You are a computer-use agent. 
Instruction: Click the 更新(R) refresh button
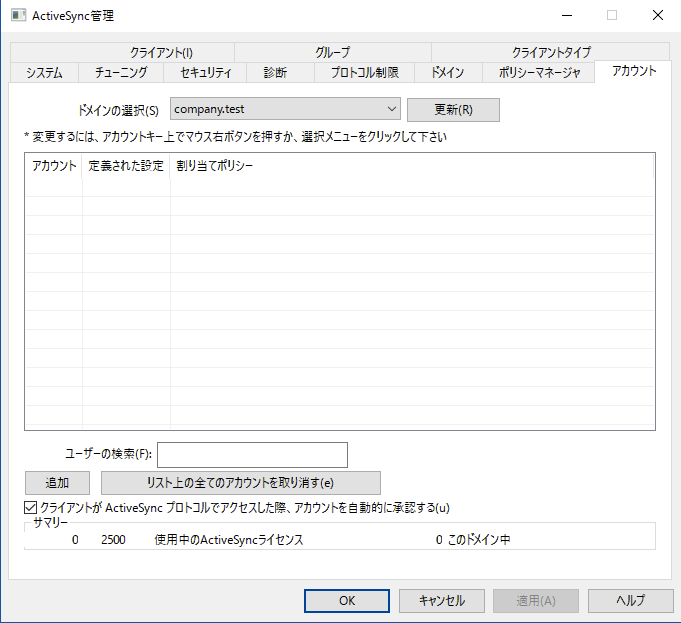453,109
